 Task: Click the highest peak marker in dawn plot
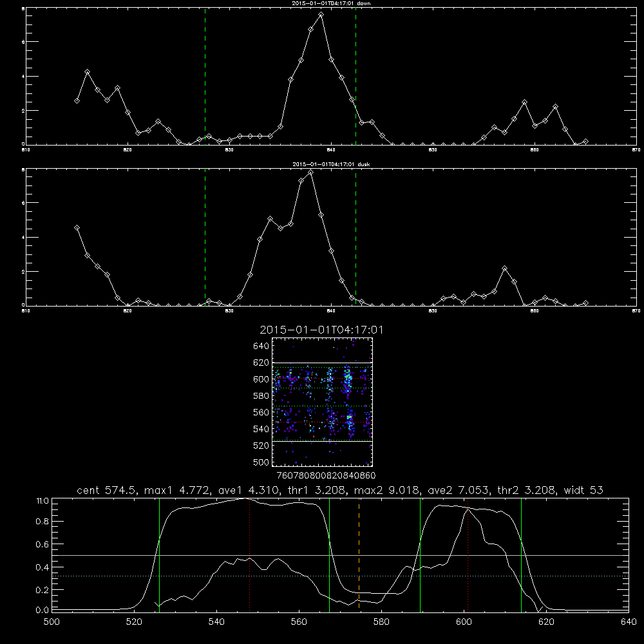[321, 15]
